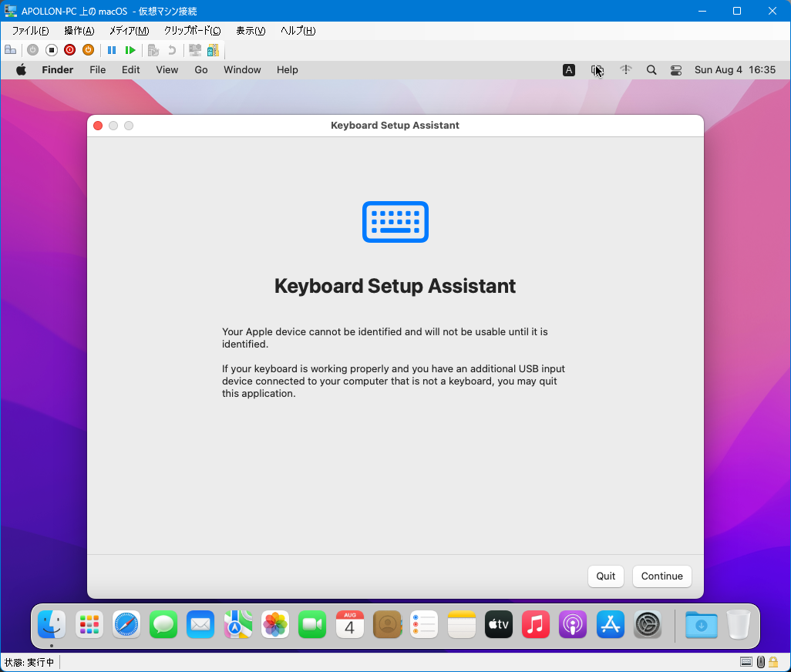This screenshot has width=791, height=672.
Task: Click the date and time clock
Action: pyautogui.click(x=735, y=70)
